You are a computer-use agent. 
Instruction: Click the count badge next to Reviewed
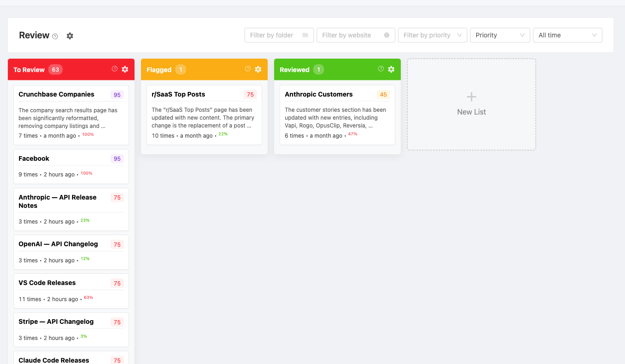(319, 70)
